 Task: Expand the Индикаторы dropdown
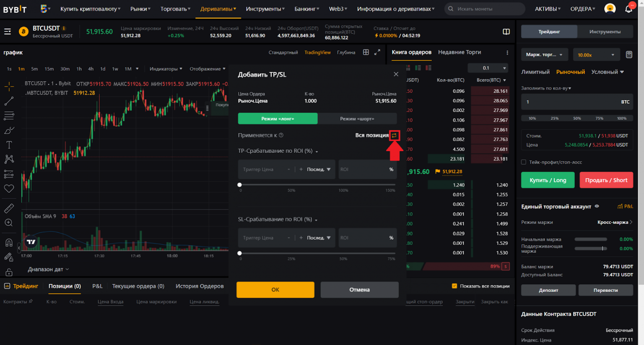pyautogui.click(x=166, y=69)
